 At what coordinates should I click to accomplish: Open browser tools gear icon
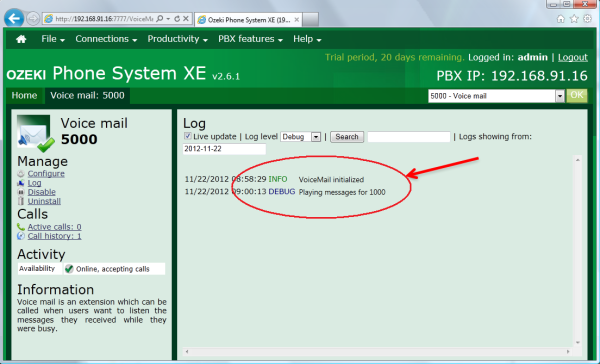[x=587, y=19]
